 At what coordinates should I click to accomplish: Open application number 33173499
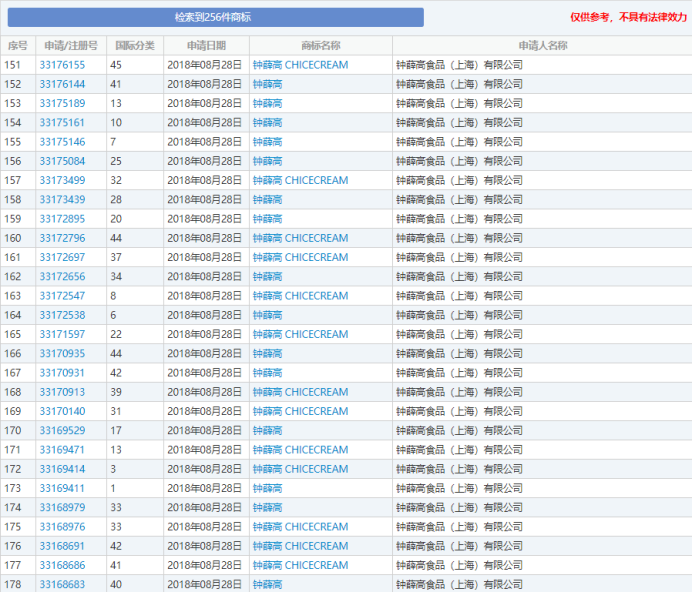(x=62, y=180)
